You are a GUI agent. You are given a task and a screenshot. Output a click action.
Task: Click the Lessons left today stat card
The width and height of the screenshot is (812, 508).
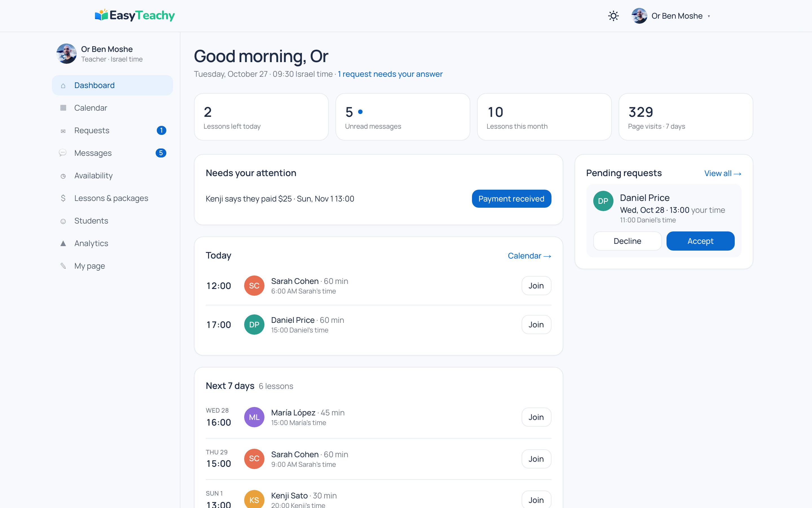pyautogui.click(x=261, y=117)
